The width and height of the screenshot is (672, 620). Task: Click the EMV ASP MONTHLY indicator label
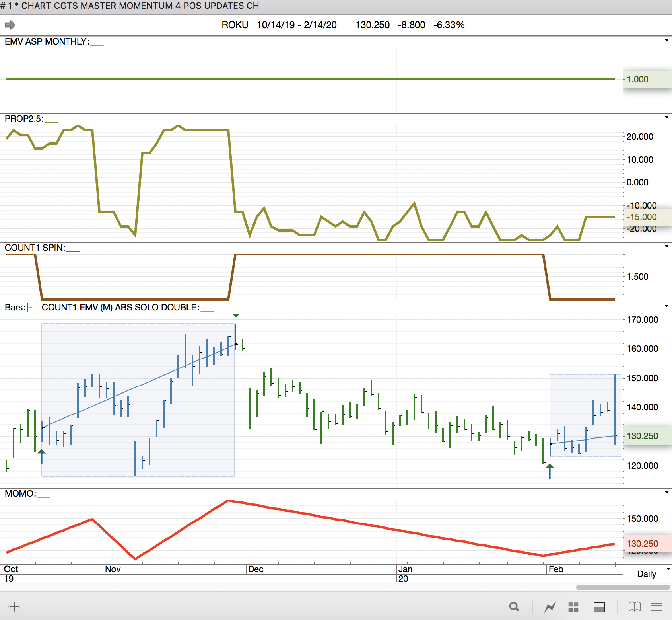[x=47, y=41]
